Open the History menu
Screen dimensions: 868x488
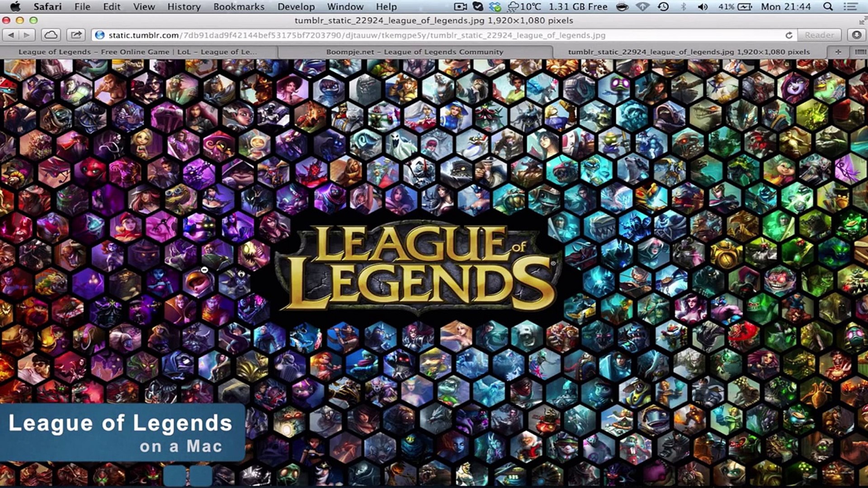[184, 6]
